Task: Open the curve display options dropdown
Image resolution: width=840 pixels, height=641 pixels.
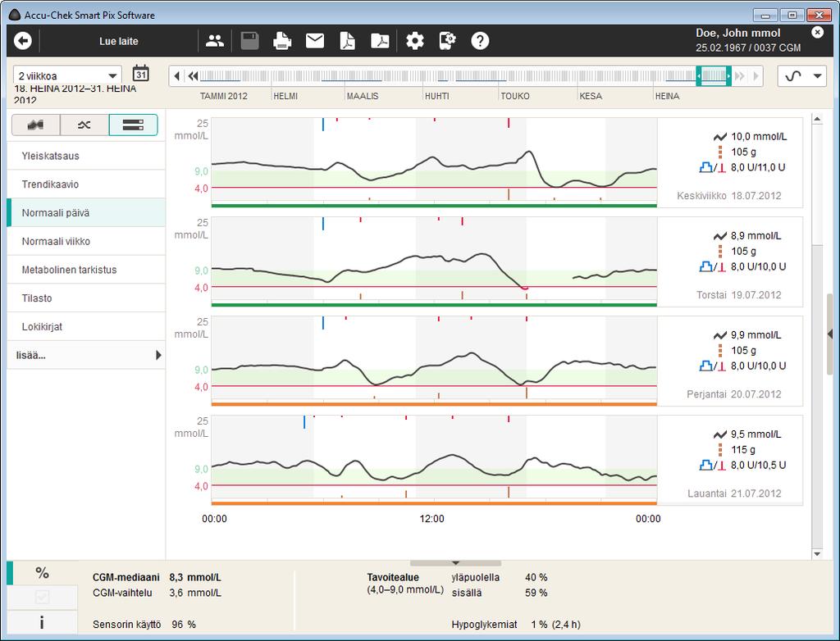Action: point(802,76)
